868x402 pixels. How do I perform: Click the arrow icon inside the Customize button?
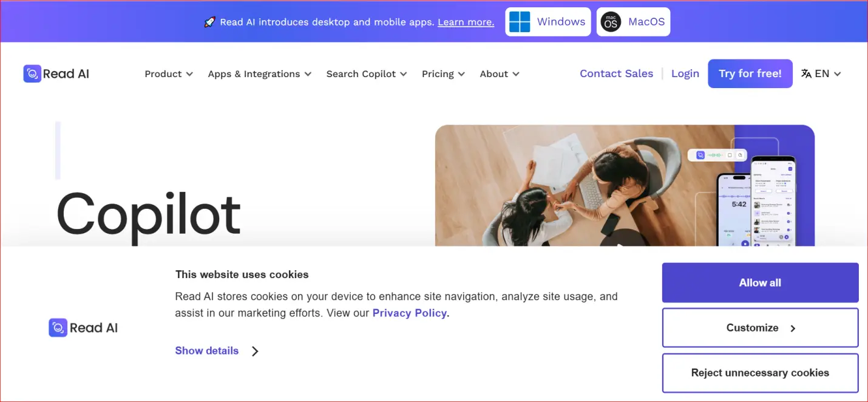pyautogui.click(x=792, y=328)
